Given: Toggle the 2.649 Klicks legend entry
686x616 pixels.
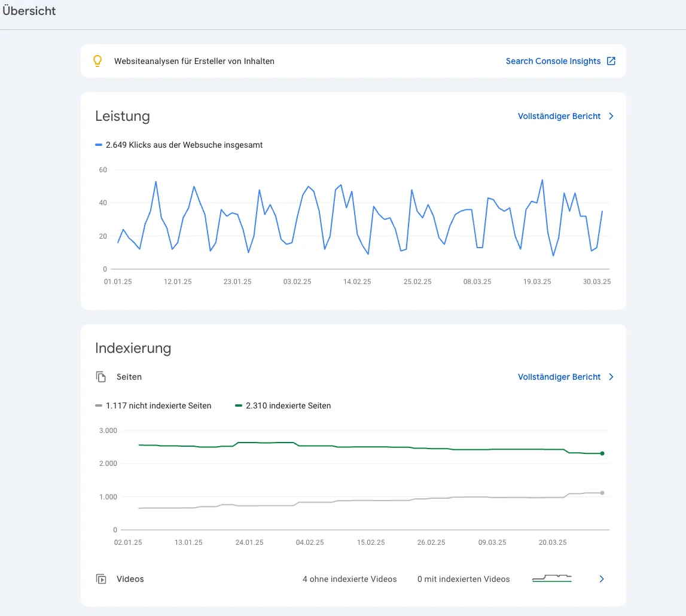Looking at the screenshot, I should [x=182, y=145].
